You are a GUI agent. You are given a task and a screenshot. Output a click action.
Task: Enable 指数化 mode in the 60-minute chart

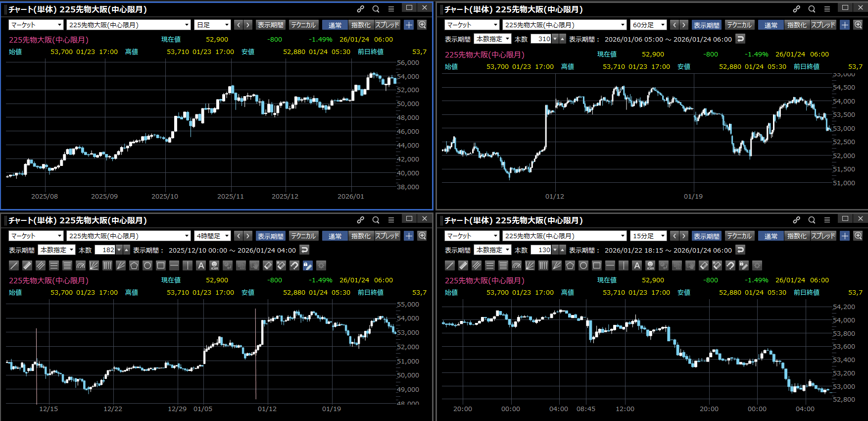point(797,25)
